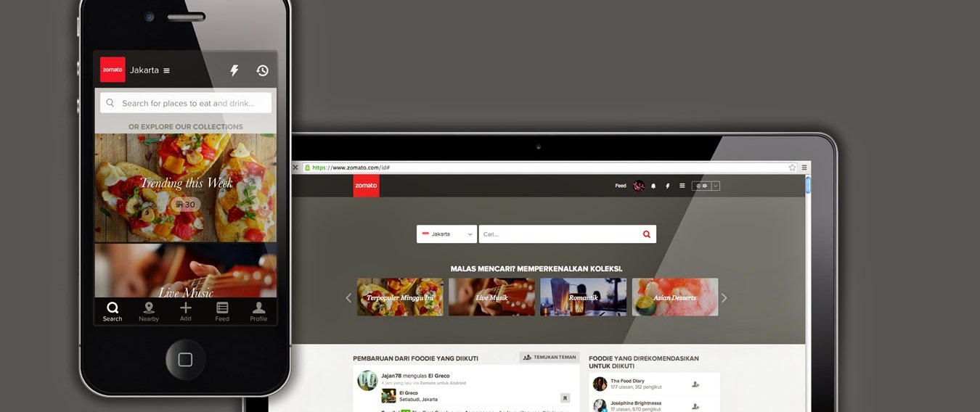
Task: Switch to Nearby tab on phone
Action: pyautogui.click(x=149, y=311)
